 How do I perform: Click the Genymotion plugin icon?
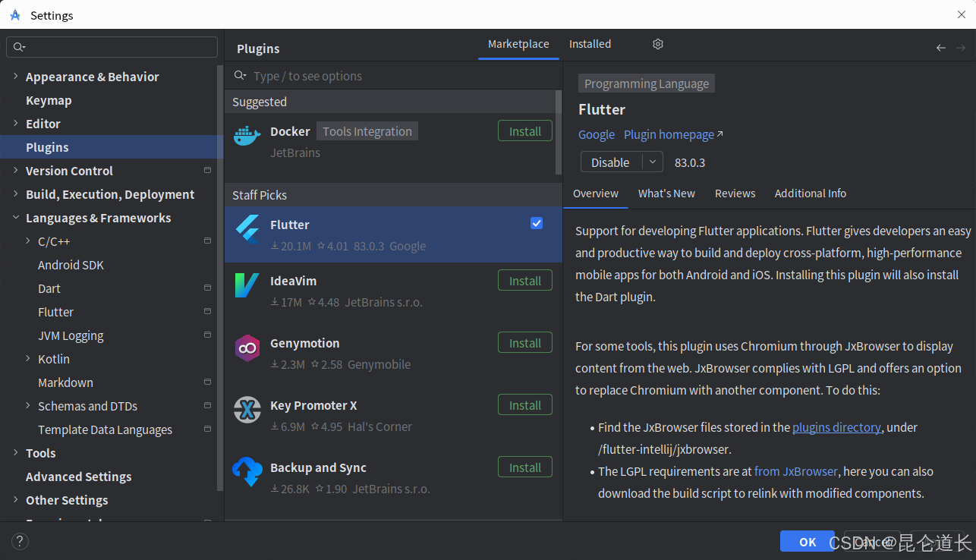tap(247, 348)
